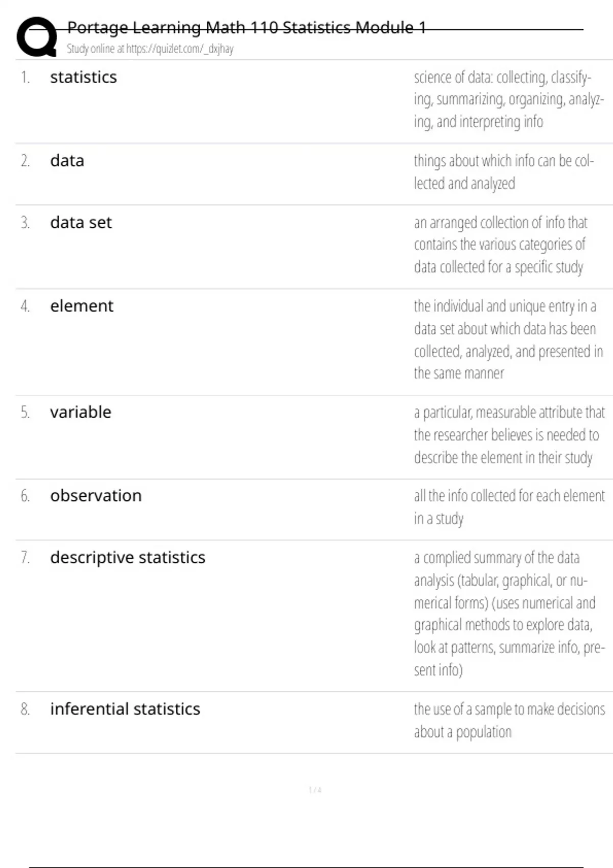Click the page number indicator 1/4
This screenshot has height=868, width=613.
315,790
